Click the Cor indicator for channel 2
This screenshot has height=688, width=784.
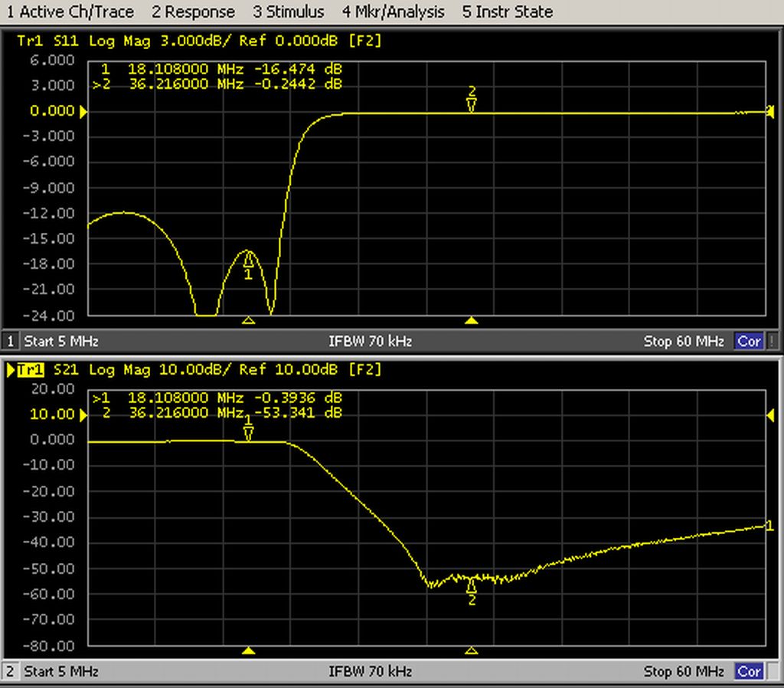point(748,672)
